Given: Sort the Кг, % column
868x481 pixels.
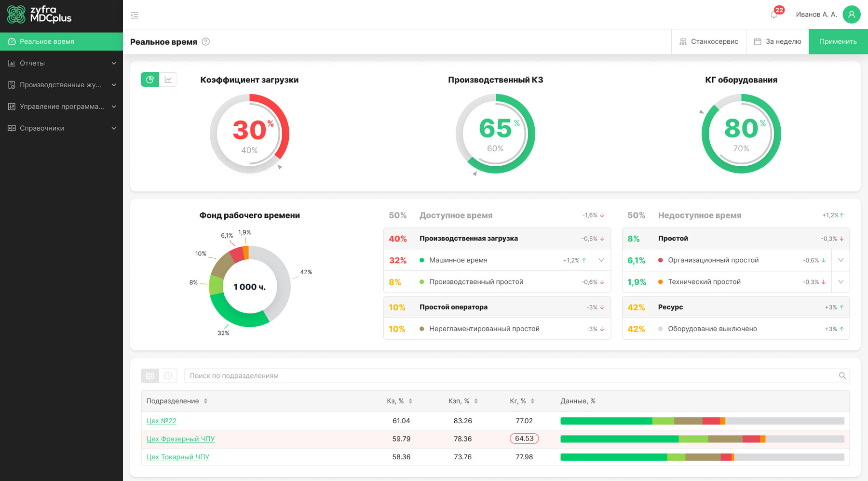Looking at the screenshot, I should pyautogui.click(x=532, y=401).
